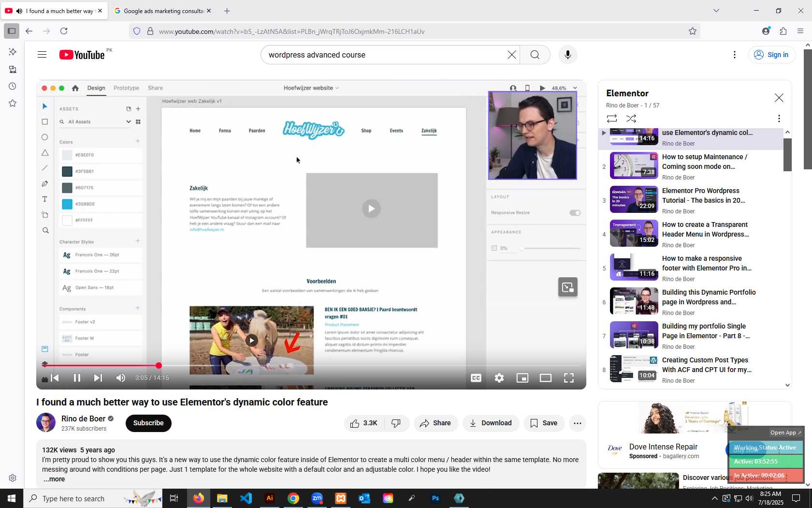Open playlist three-dot options menu
812x508 pixels.
[779, 119]
